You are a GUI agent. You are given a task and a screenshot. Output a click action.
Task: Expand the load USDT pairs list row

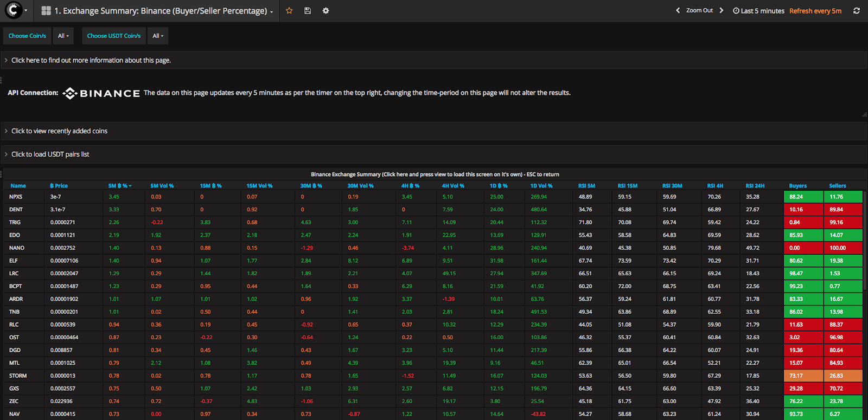[x=50, y=154]
